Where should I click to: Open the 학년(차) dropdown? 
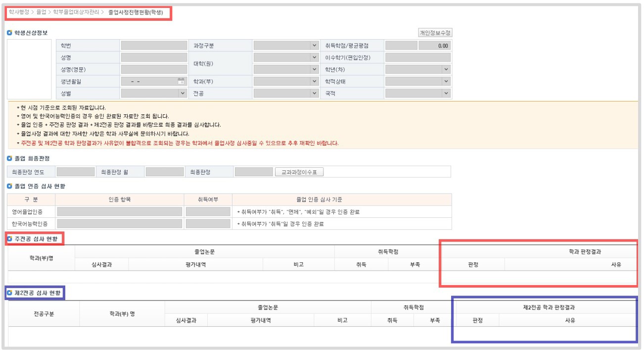[x=446, y=69]
